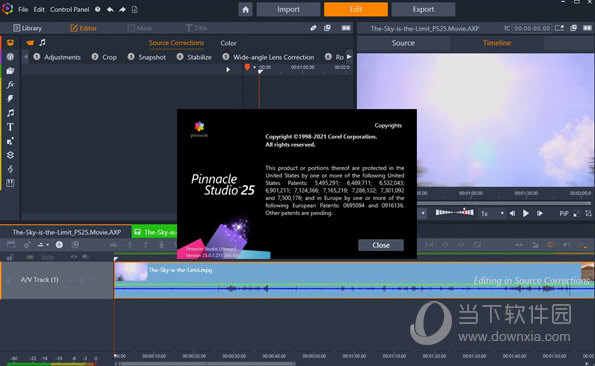595x366 pixels.
Task: Undock the editor panel window icon
Action: (x=327, y=28)
